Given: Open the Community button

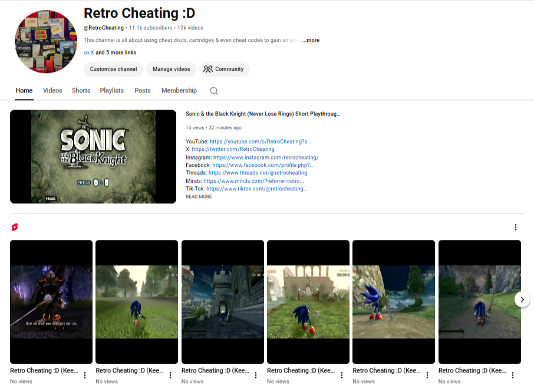Looking at the screenshot, I should (225, 69).
